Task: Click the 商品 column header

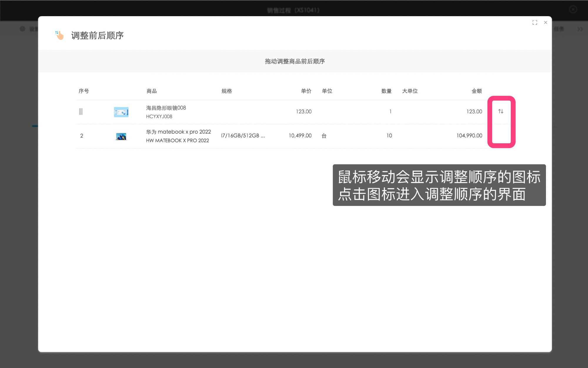Action: point(151,91)
